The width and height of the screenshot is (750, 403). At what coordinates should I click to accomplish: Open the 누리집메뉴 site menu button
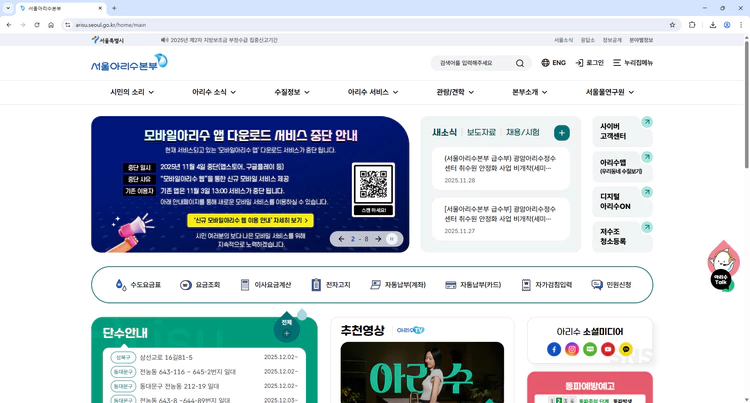[632, 63]
